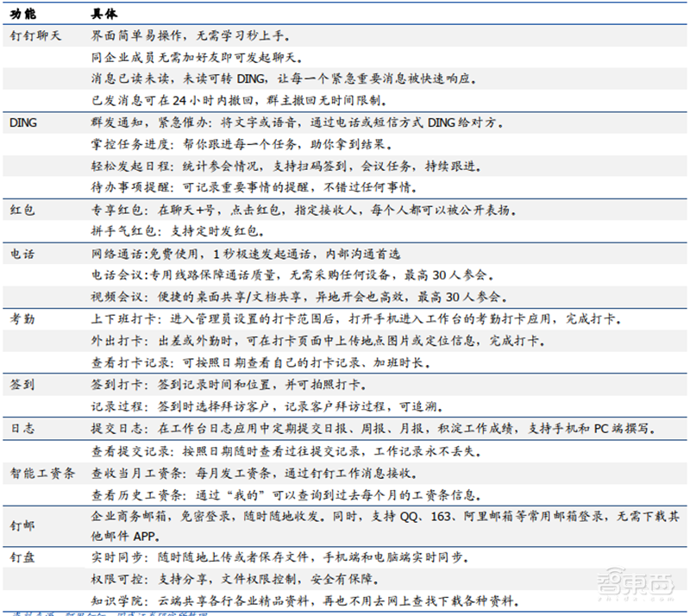Click the 签到 function label
The height and width of the screenshot is (616, 690).
[22, 384]
